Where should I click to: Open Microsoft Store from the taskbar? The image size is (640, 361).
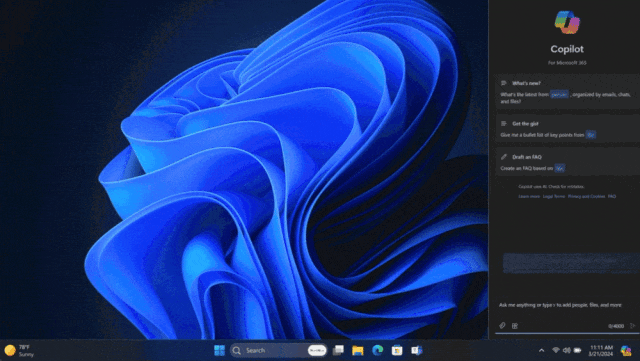pos(397,350)
